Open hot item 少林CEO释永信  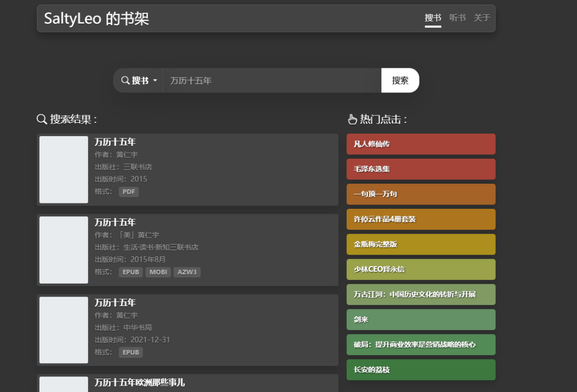coord(420,270)
